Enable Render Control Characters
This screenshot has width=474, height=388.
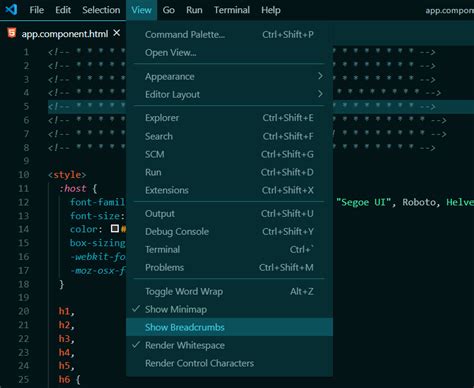(x=229, y=363)
